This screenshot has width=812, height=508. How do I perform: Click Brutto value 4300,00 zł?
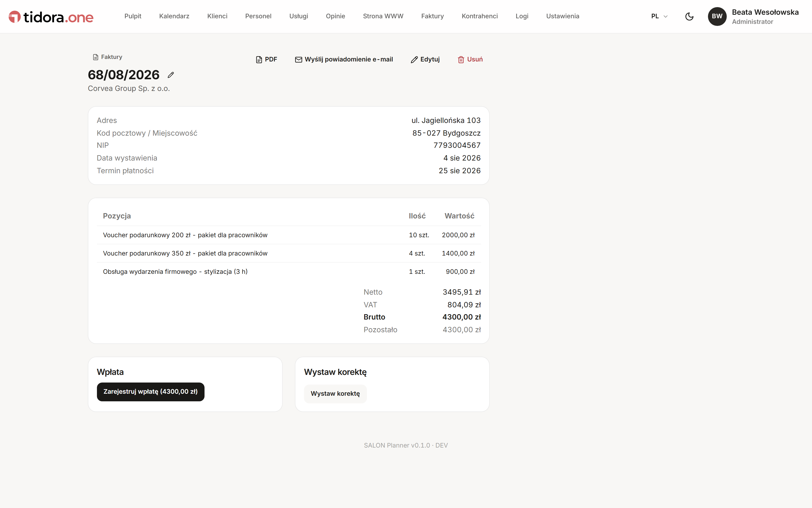pos(462,317)
